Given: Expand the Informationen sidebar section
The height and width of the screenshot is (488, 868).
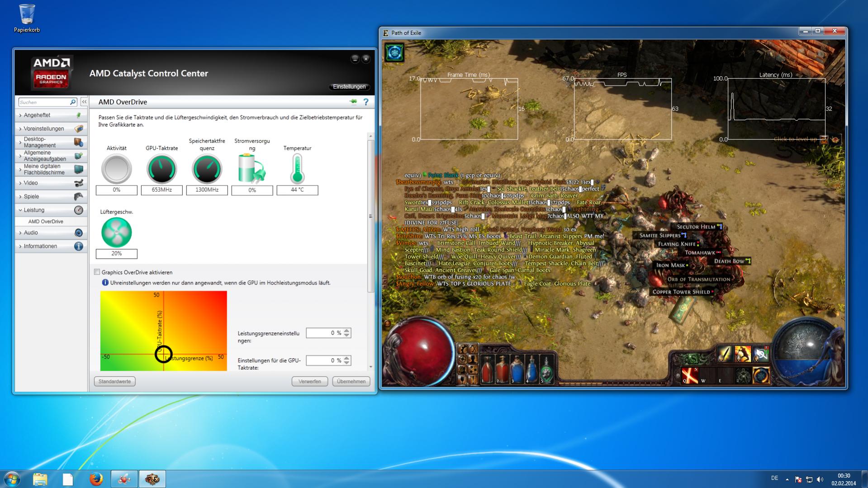Looking at the screenshot, I should [x=51, y=246].
